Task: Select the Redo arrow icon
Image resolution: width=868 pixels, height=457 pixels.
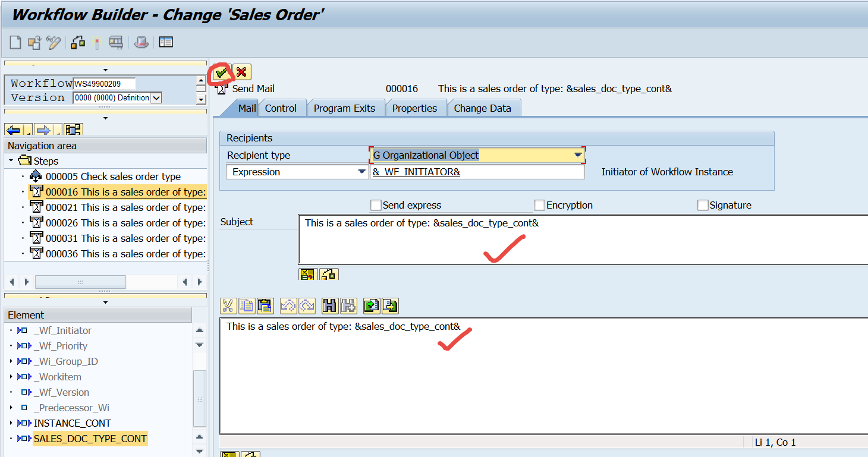Action: (x=307, y=305)
